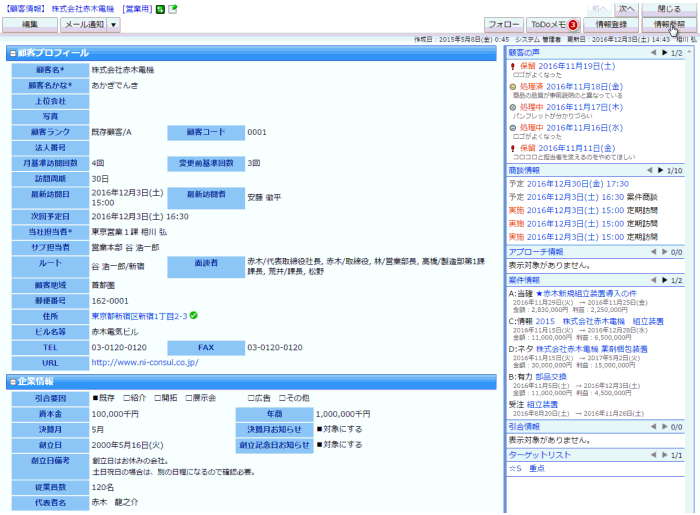Image resolution: width=700 pixels, height=515 pixels.
Task: Click the green verified checkmark beside the address
Action: (193, 317)
